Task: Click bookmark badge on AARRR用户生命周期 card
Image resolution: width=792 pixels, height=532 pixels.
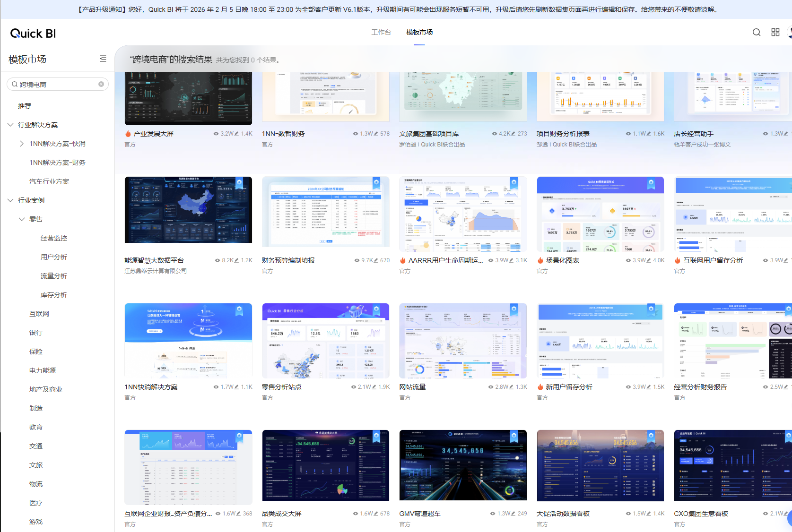Action: pyautogui.click(x=514, y=183)
